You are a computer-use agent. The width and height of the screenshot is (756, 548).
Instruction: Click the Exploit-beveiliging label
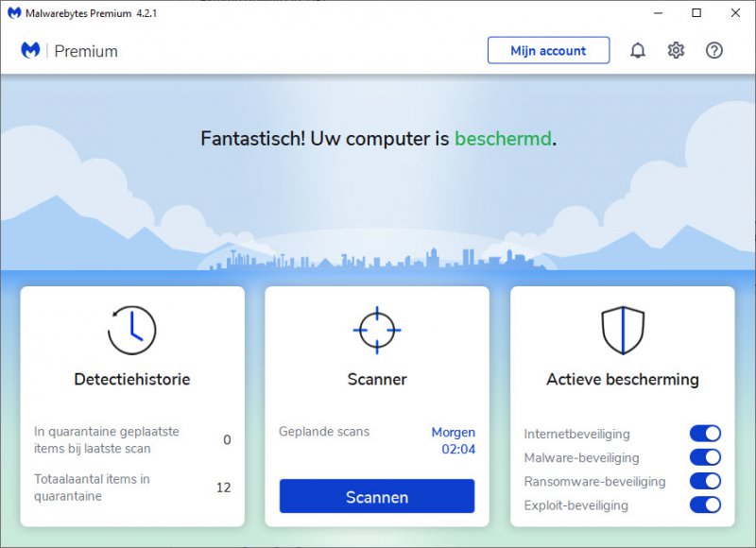click(576, 505)
